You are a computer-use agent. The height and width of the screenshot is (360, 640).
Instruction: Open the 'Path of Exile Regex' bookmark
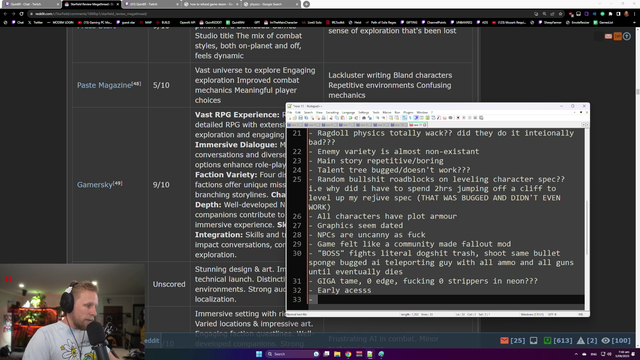[x=381, y=22]
